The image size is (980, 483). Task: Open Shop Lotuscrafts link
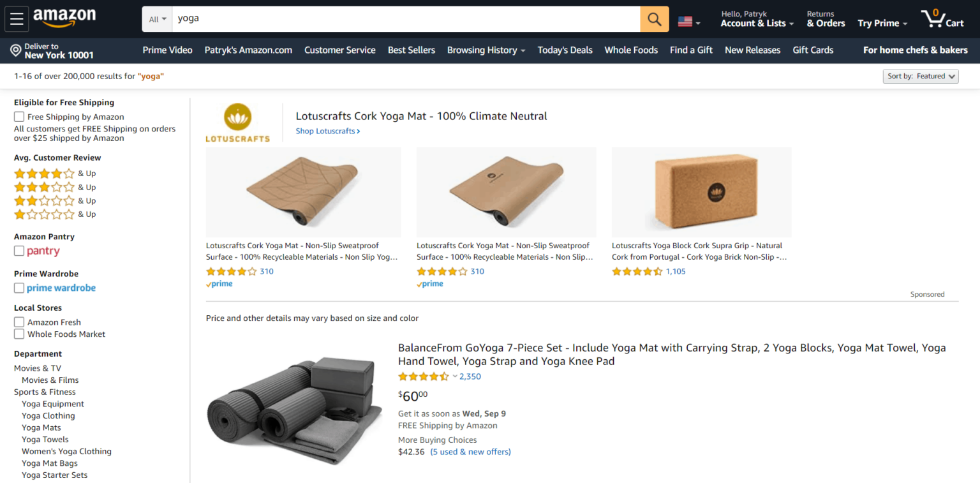tap(327, 131)
